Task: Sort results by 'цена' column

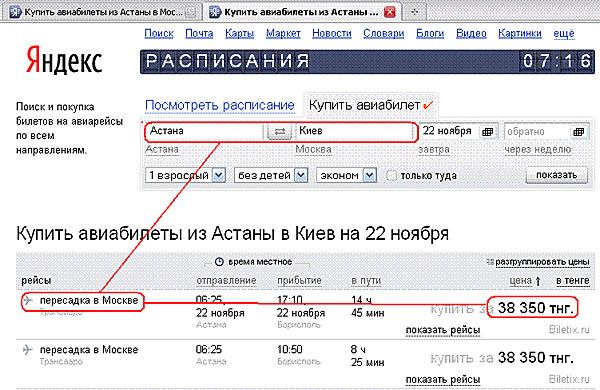Action: [x=520, y=281]
